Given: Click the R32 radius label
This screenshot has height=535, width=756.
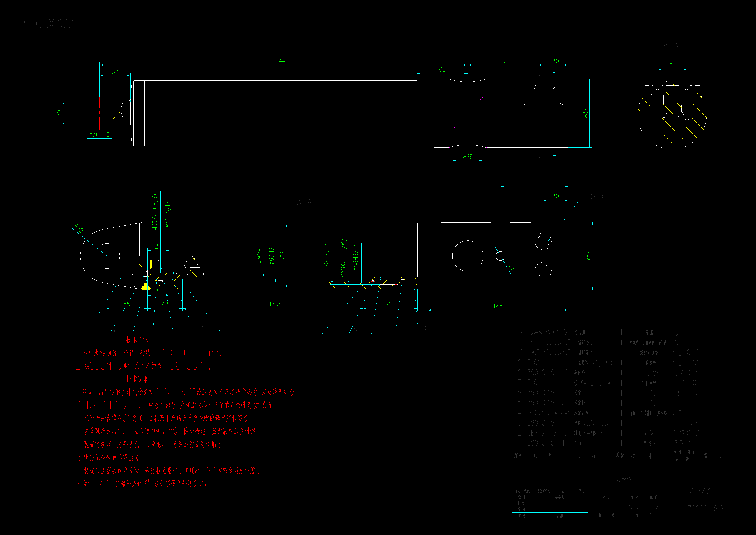Looking at the screenshot, I should point(78,228).
